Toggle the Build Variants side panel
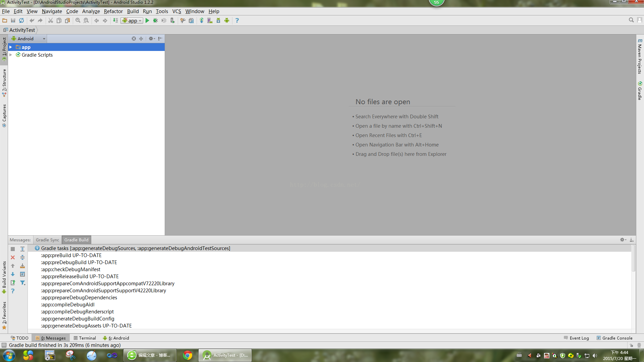 click(4, 278)
